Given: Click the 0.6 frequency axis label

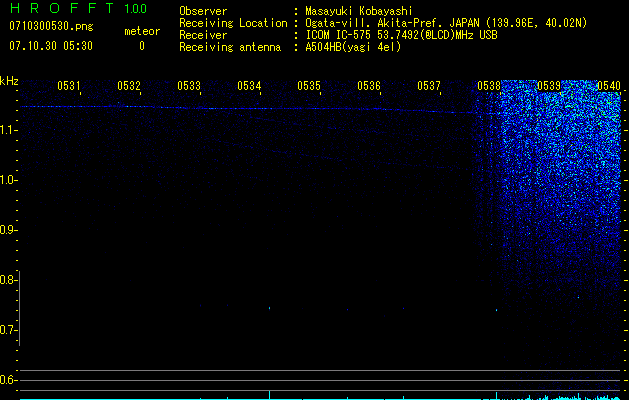Looking at the screenshot, I should 8,380.
